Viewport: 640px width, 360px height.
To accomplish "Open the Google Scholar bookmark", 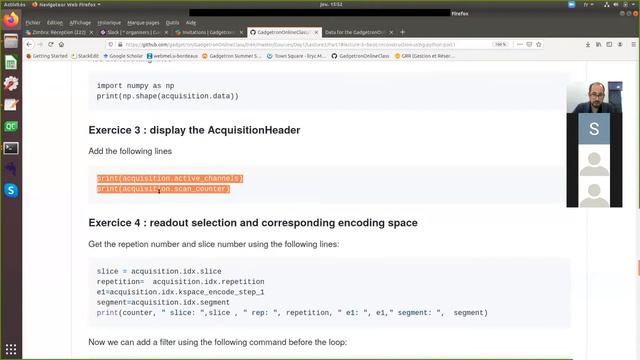I will (x=123, y=56).
